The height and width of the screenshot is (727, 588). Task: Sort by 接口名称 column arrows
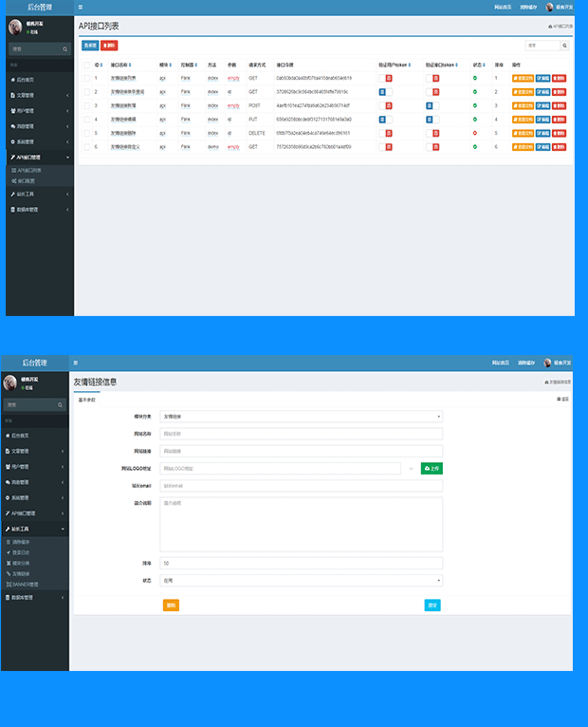pyautogui.click(x=130, y=65)
